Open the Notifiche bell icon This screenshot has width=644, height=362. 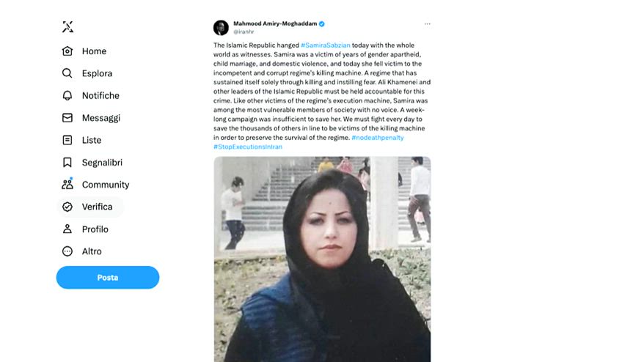pos(67,95)
